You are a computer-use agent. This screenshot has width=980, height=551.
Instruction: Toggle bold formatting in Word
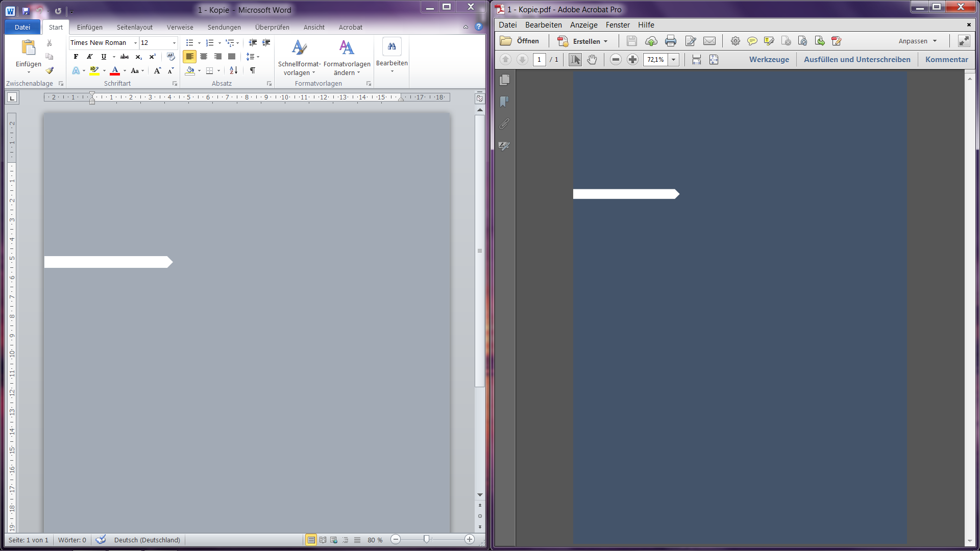[x=76, y=57]
